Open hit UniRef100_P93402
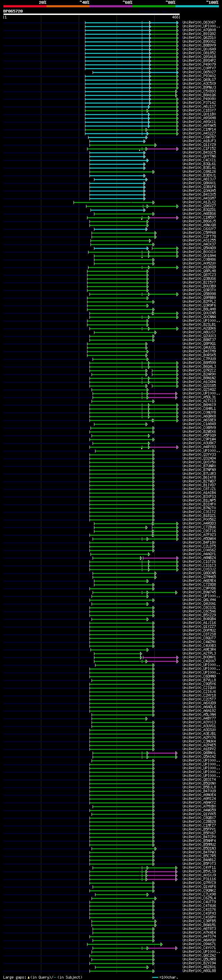Screen dimensions: 222x980 coord(199,76)
